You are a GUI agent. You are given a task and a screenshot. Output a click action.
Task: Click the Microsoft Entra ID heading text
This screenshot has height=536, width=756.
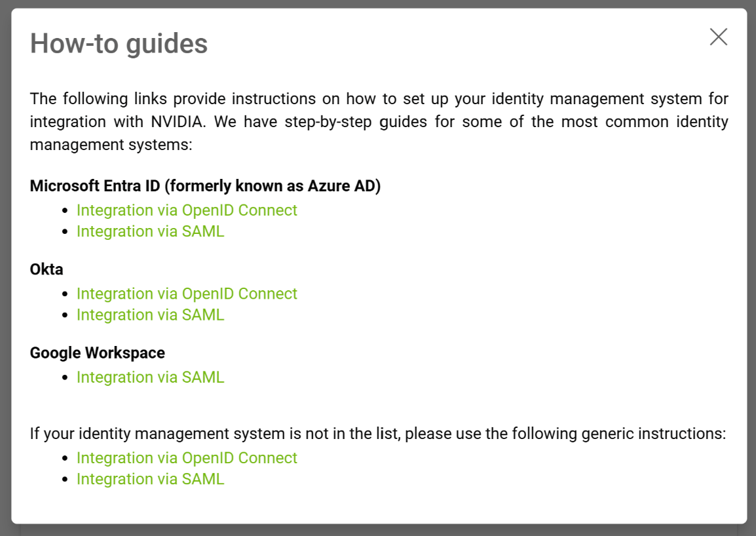[x=204, y=185]
